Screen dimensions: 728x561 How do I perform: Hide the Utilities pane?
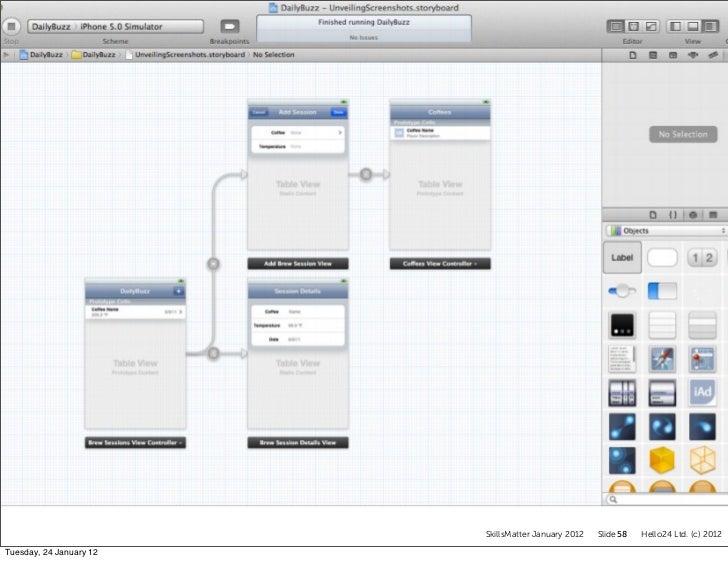click(x=710, y=26)
